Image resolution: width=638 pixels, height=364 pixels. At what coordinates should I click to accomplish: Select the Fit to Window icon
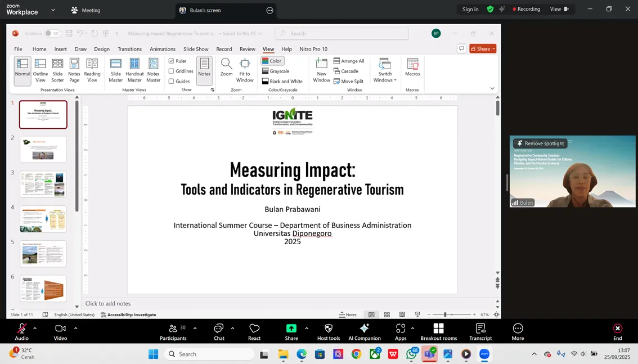pos(245,70)
